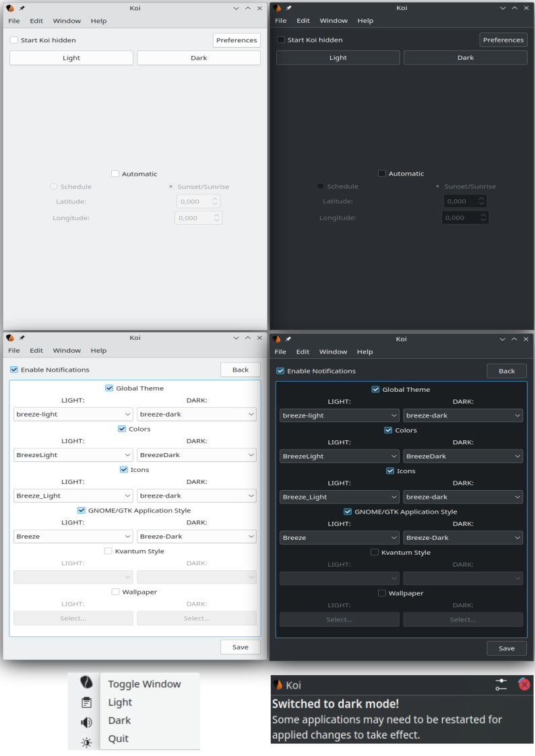Click the Koi app icon in top-right dark window titlebar
This screenshot has height=756, width=535.
click(x=277, y=7)
